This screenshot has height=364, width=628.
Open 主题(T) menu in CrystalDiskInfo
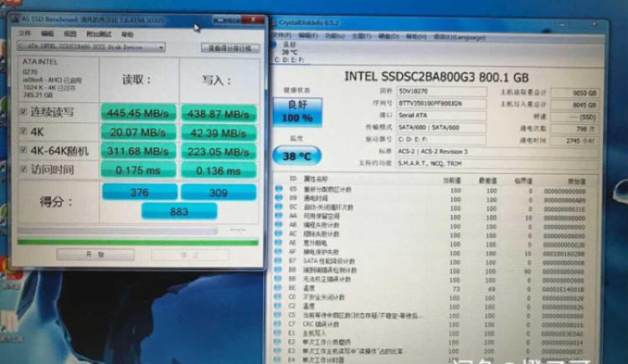[361, 37]
